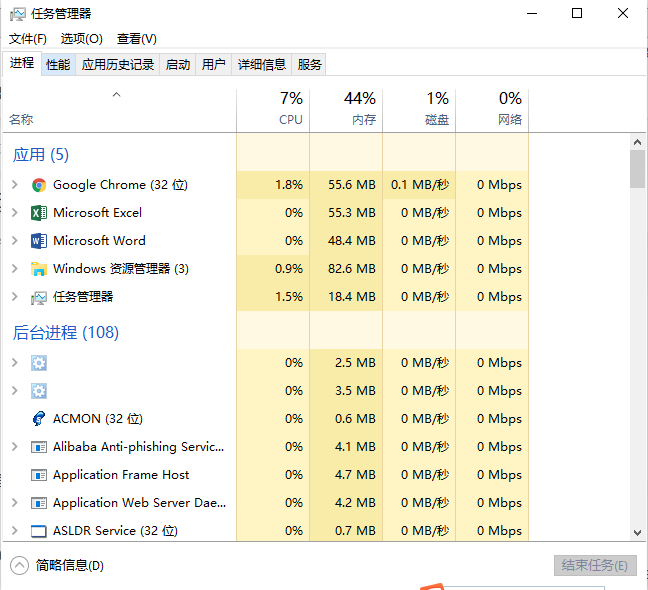Viewport: 648px width, 590px height.
Task: Select the 应用 (5) group header
Action: point(40,155)
